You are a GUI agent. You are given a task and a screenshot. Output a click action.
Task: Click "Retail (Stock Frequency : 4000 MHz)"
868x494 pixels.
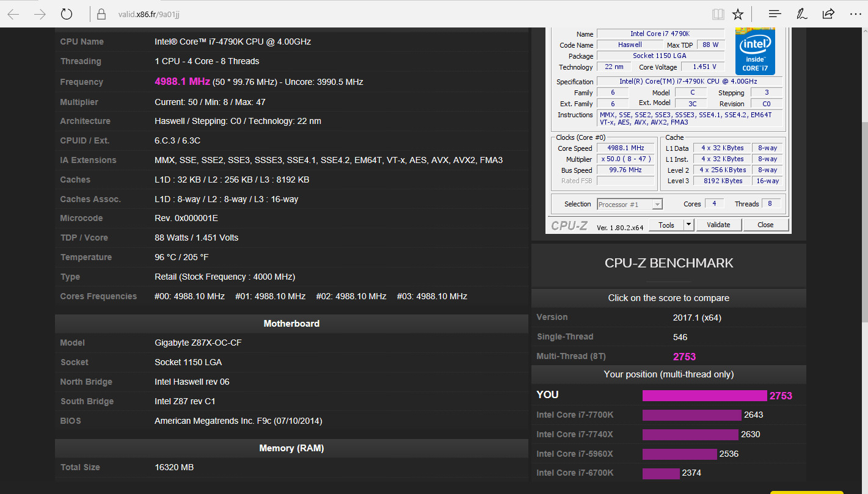coord(225,277)
